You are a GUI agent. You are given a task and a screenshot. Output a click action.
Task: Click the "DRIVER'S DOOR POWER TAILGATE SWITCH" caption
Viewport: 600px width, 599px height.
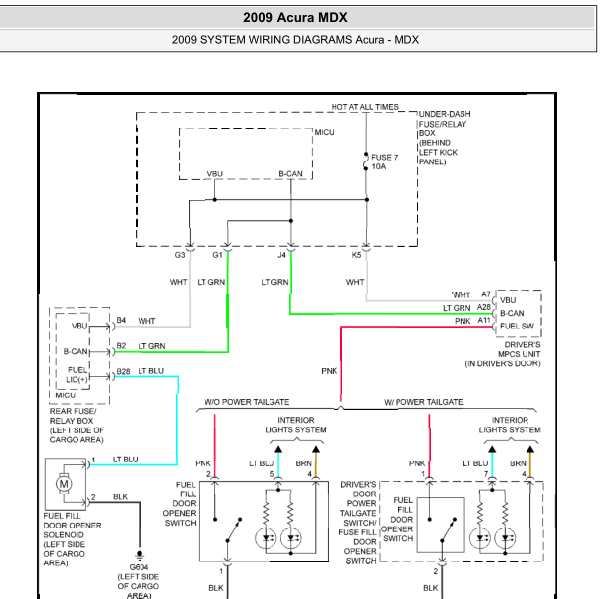358,503
